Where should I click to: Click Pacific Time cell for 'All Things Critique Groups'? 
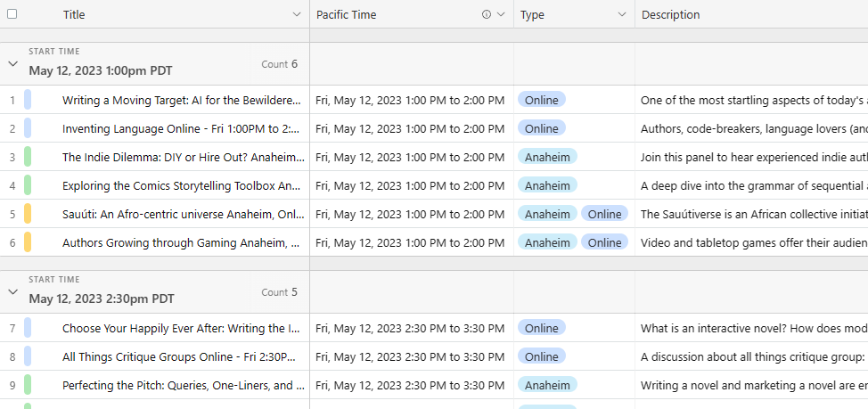point(410,356)
